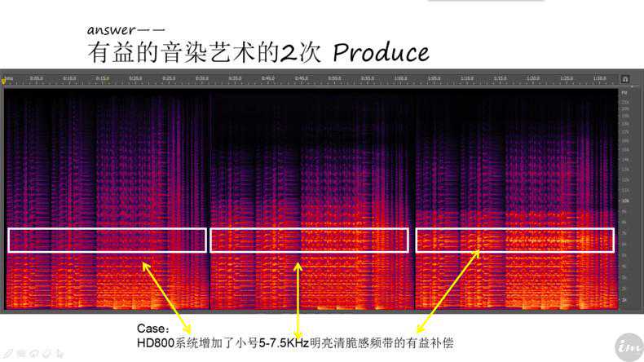Click the "Case:" caption text
Screen dimensions: 644x362
152,329
